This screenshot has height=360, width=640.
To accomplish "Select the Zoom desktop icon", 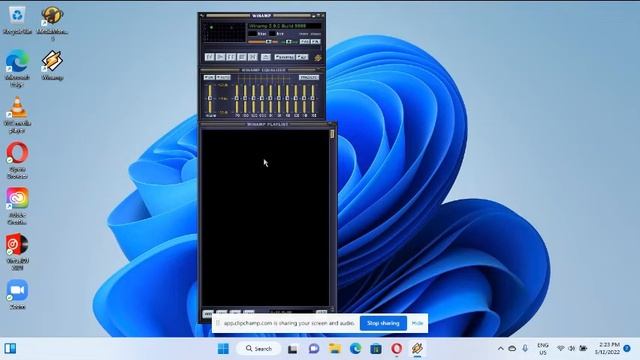I will tap(17, 294).
